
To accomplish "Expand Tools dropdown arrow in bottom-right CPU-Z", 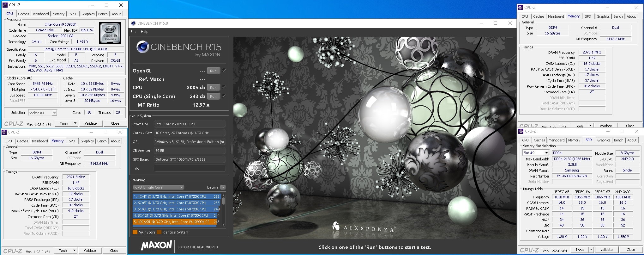I will coord(591,250).
